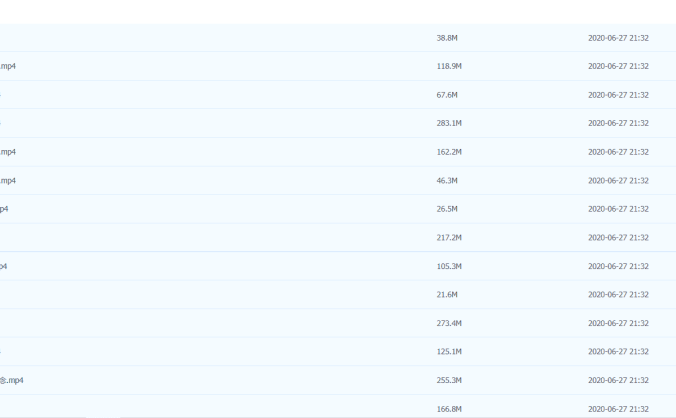Click the .mp4 filename of the 46.3M file

pyautogui.click(x=8, y=181)
